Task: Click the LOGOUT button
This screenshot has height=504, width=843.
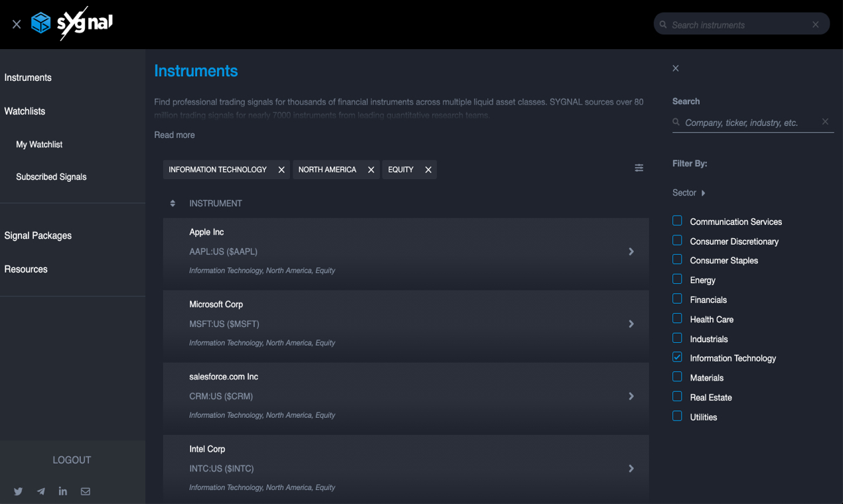Action: coord(72,460)
